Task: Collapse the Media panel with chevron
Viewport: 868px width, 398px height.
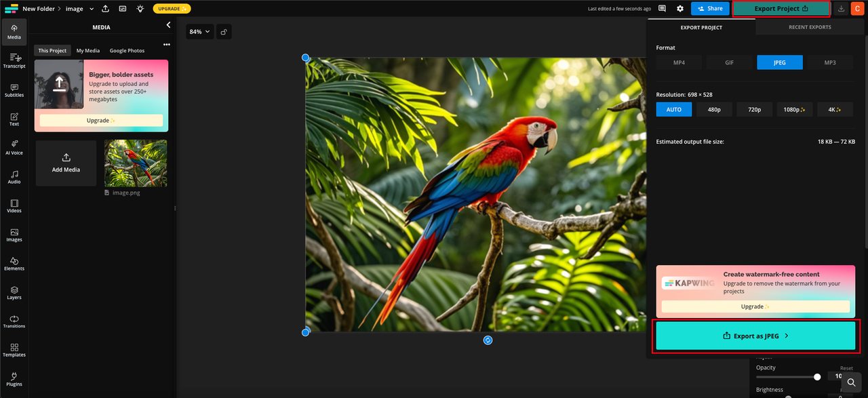Action: coord(169,25)
